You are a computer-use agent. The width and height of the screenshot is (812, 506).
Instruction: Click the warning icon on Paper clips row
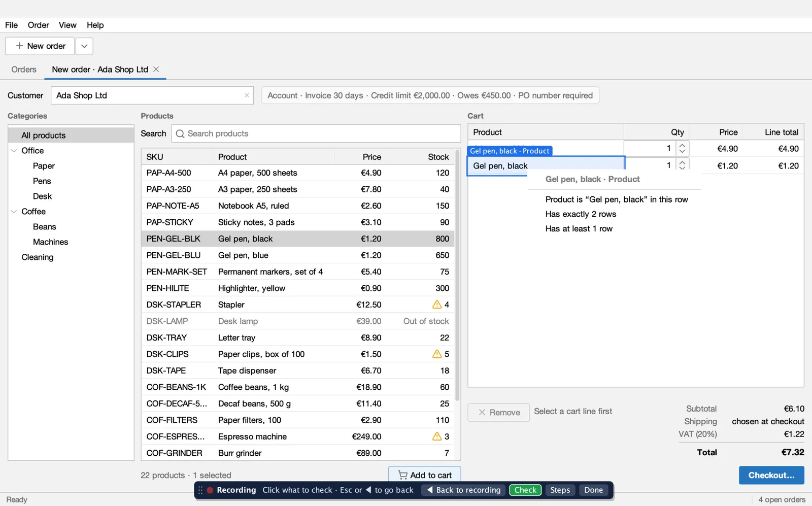click(x=436, y=354)
